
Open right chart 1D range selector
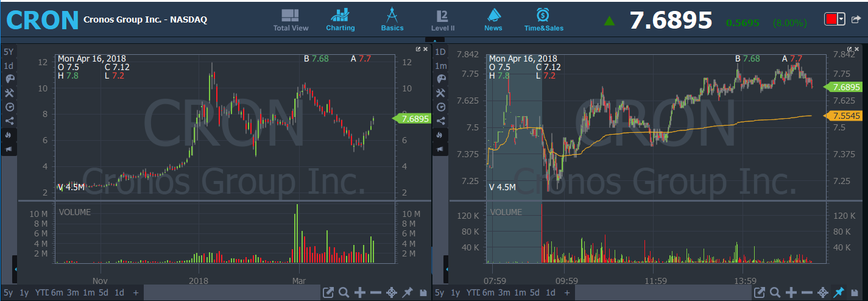[440, 51]
